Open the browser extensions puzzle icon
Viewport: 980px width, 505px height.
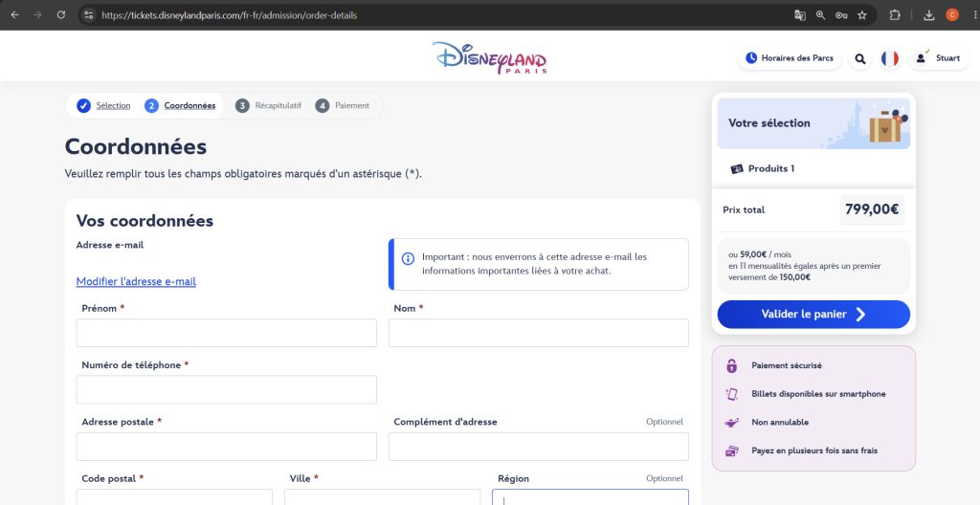(895, 15)
